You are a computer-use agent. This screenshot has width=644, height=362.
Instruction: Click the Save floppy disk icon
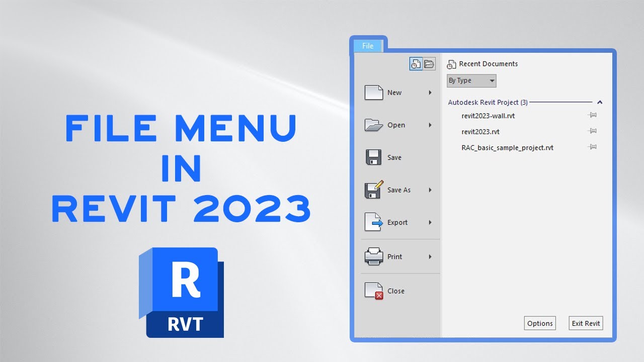(x=373, y=157)
